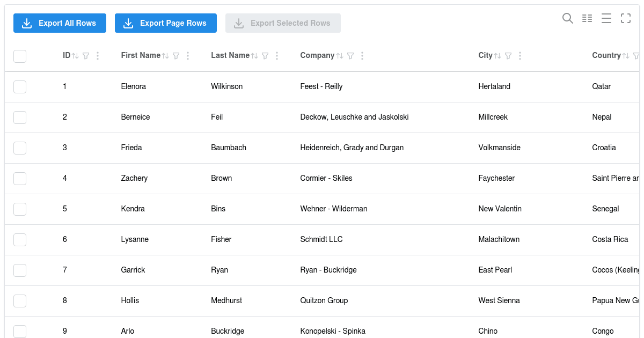Viewport: 644px width, 338px height.
Task: Click the row density icon
Action: [606, 18]
